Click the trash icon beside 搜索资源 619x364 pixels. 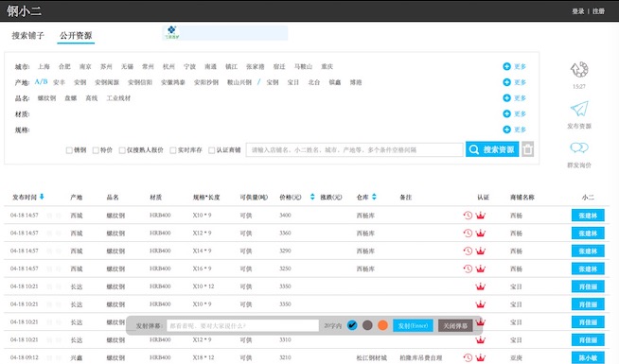click(x=528, y=149)
